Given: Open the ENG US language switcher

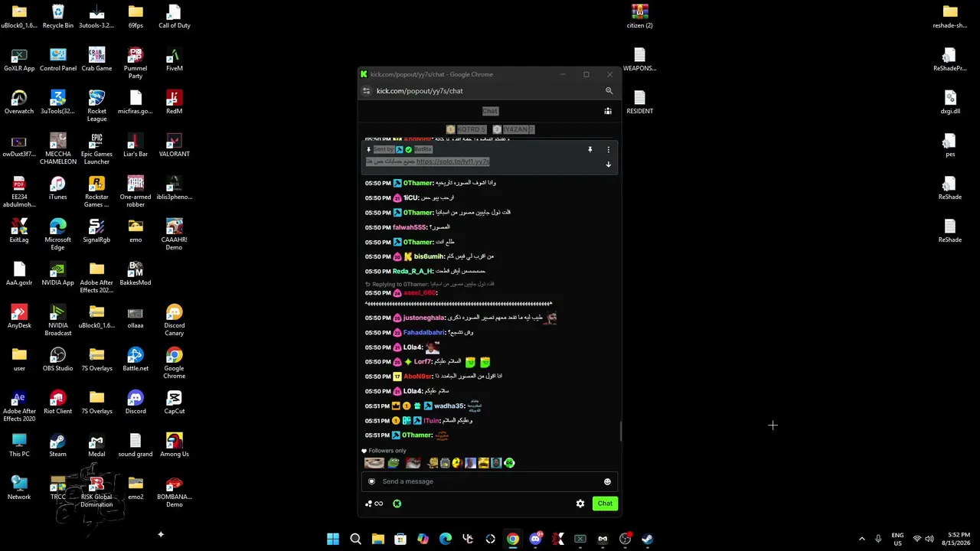Looking at the screenshot, I should [898, 539].
